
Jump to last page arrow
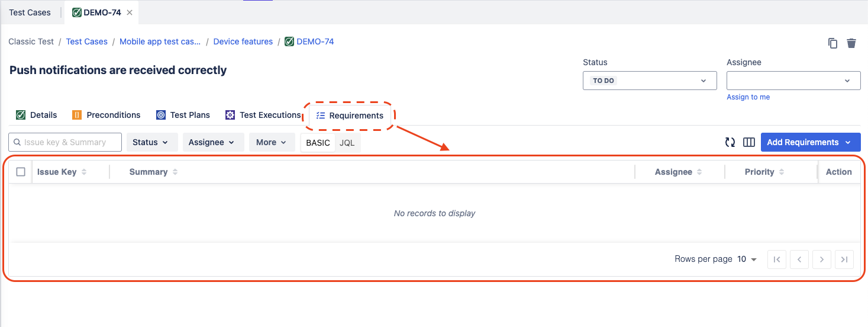click(844, 259)
